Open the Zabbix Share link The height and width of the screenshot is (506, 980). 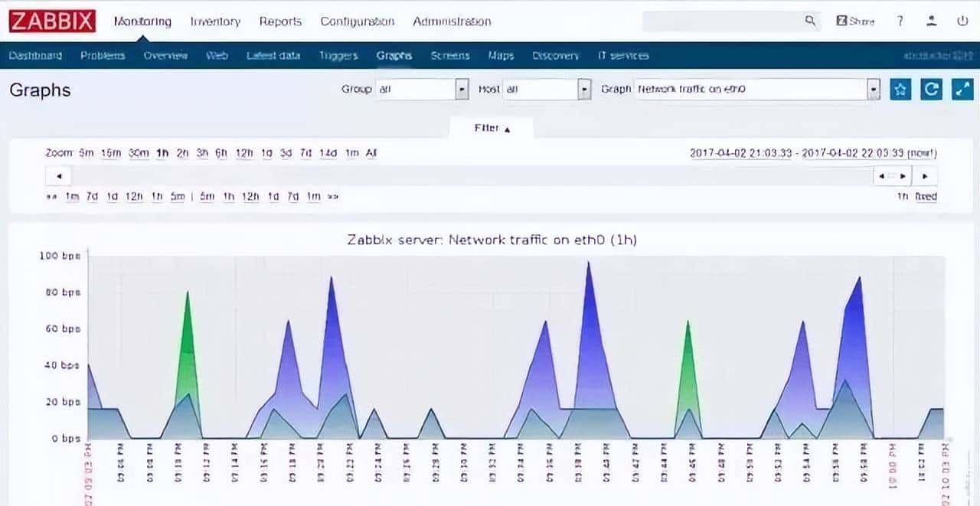tap(854, 21)
